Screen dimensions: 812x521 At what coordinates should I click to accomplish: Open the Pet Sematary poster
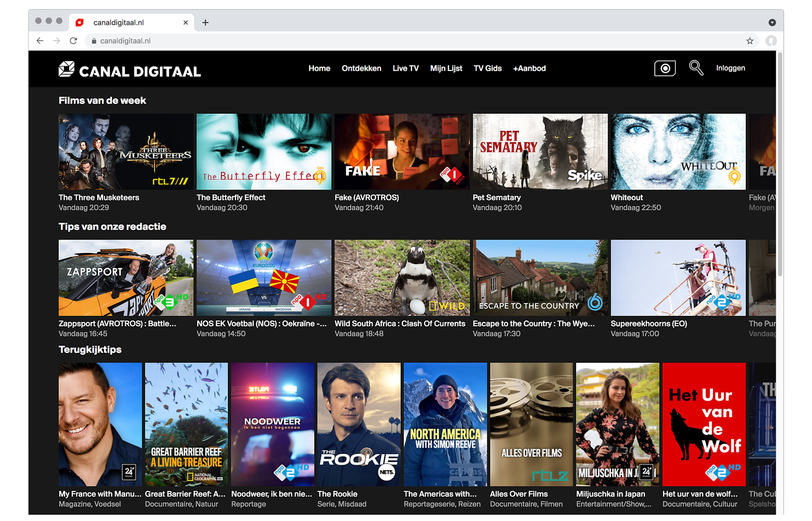tap(540, 152)
